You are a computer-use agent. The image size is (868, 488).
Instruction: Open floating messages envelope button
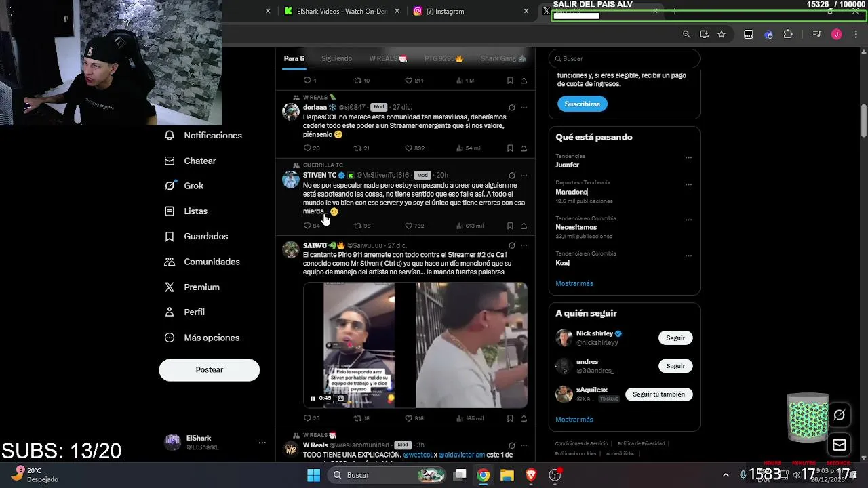click(839, 445)
